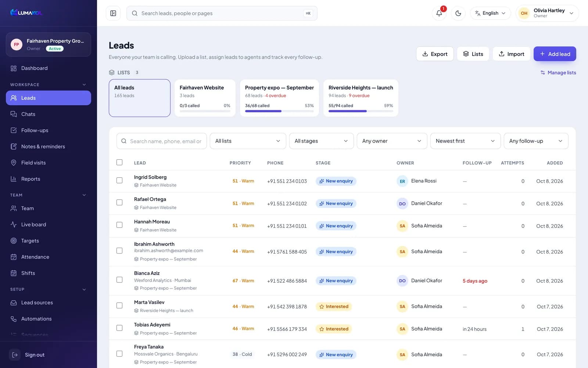Check the Hannah Moreau row checkbox
Screen dimensions: 588x368
coord(119,225)
